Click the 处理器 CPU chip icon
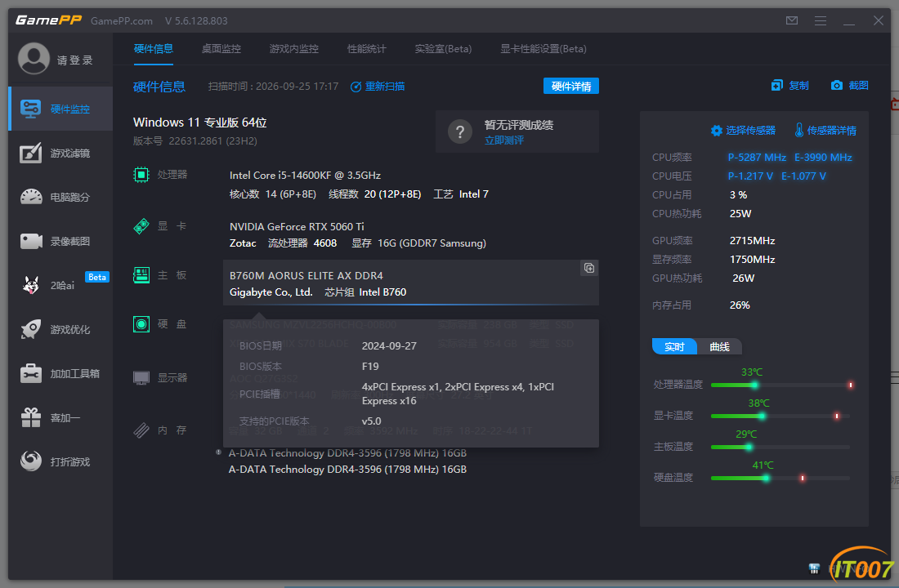Screen dimensions: 899x588 coord(141,174)
